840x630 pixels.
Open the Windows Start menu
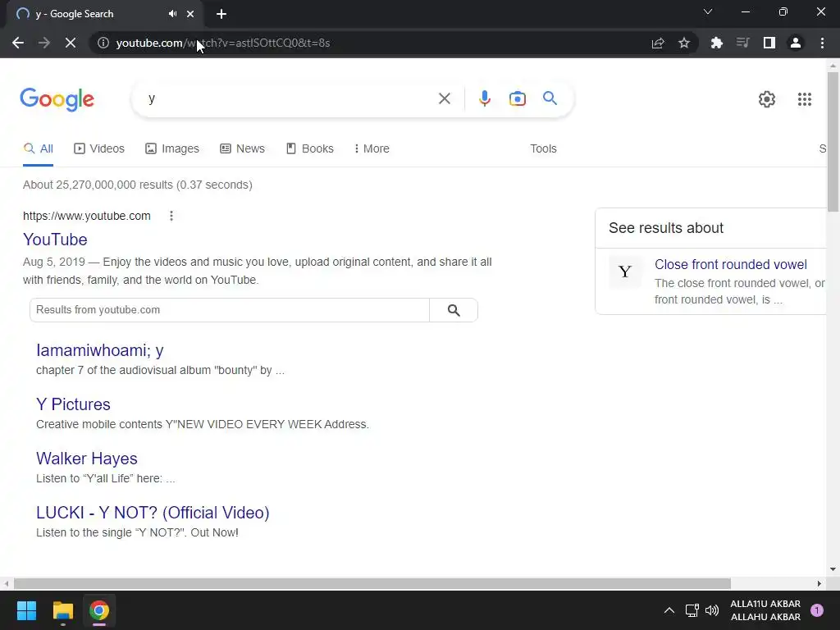click(x=26, y=610)
